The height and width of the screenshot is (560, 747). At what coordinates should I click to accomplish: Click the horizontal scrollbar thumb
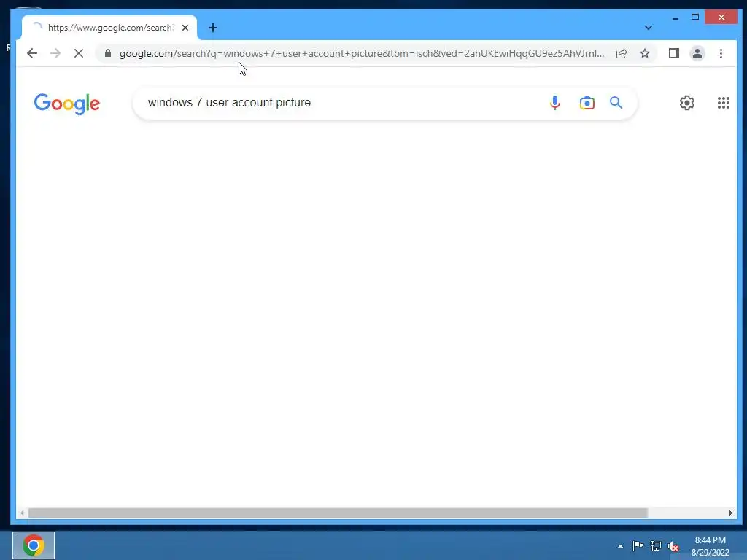(x=338, y=513)
